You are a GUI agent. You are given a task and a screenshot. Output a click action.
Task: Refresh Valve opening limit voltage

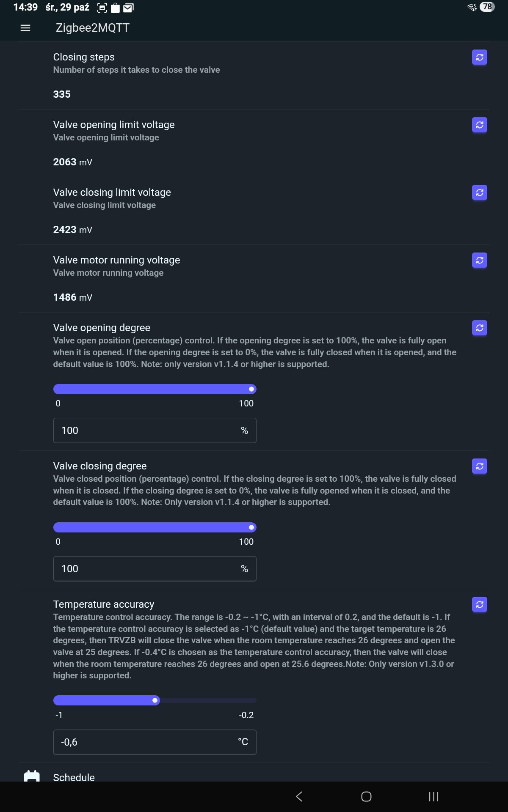[x=479, y=125]
